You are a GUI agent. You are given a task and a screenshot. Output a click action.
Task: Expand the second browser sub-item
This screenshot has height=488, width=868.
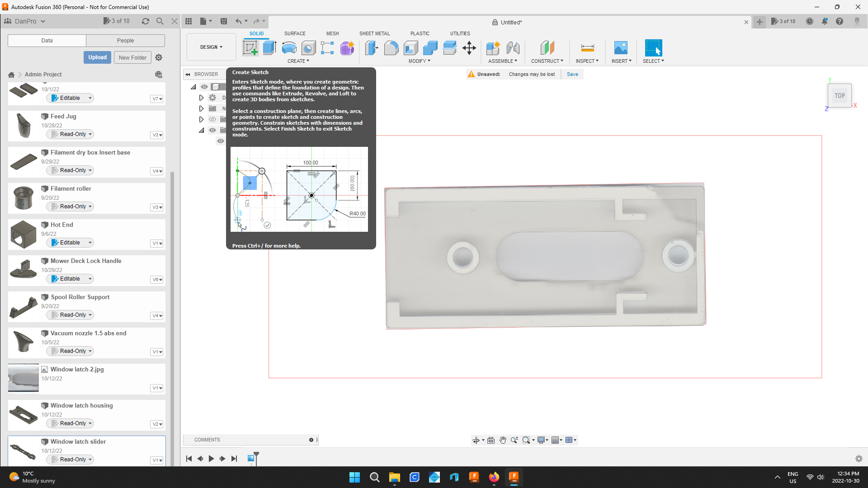pos(201,108)
